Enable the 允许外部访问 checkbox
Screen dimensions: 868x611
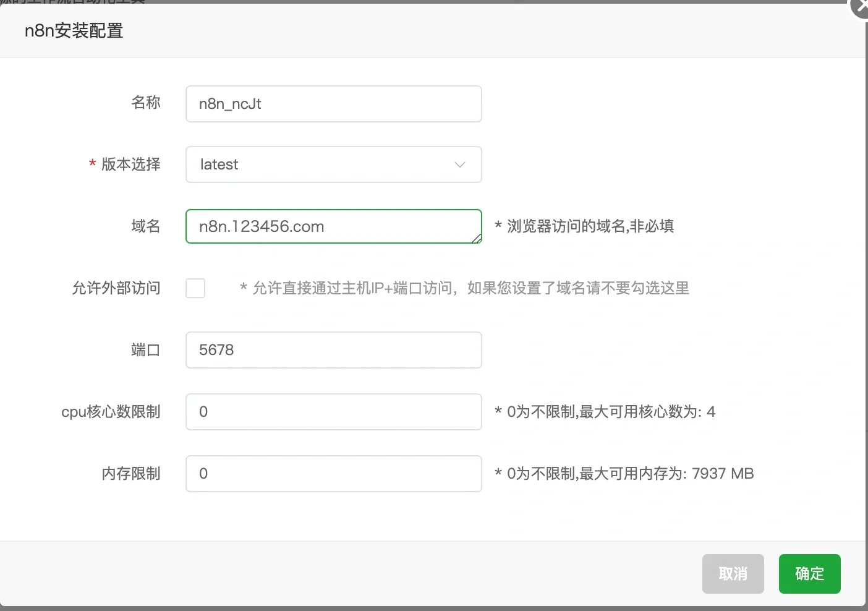[195, 288]
